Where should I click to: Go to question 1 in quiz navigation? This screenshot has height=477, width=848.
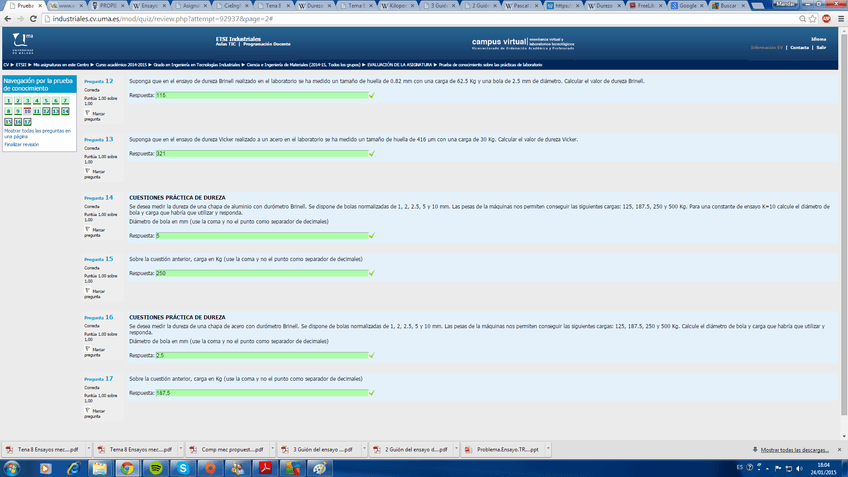point(8,101)
